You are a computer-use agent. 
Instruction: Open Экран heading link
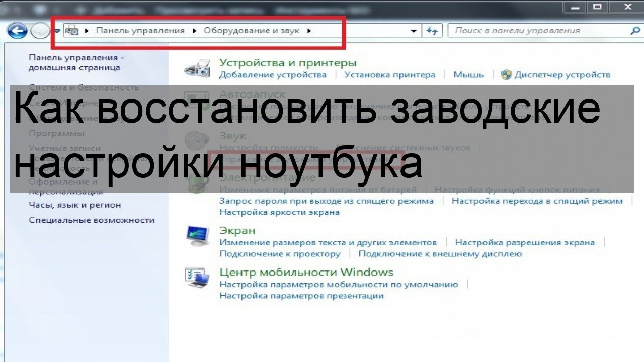pos(237,230)
